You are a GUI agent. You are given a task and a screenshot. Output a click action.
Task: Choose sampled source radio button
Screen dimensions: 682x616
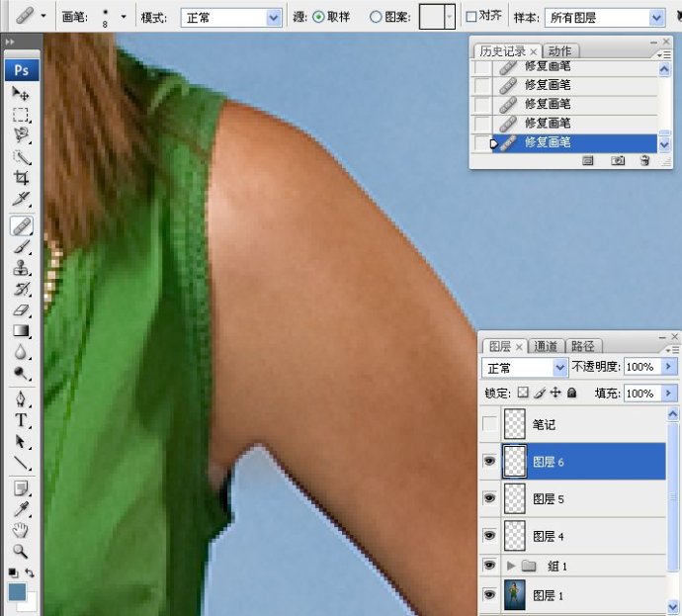click(x=319, y=17)
